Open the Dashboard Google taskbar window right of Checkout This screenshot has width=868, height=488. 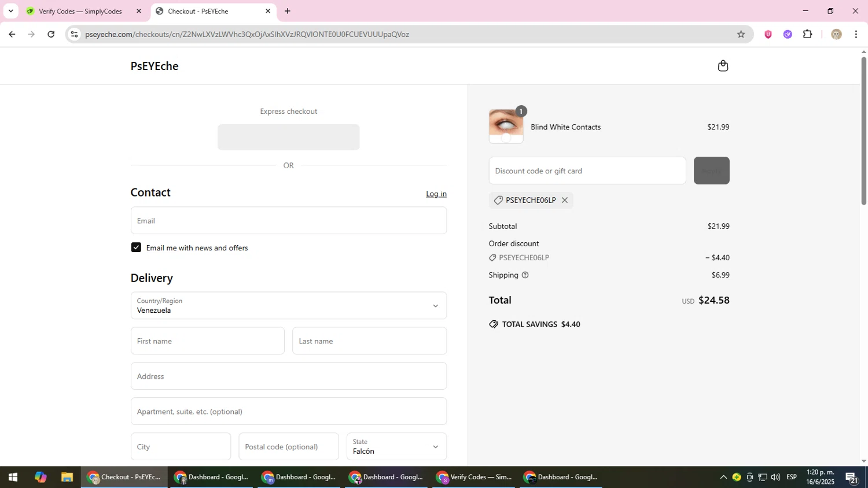(x=211, y=478)
